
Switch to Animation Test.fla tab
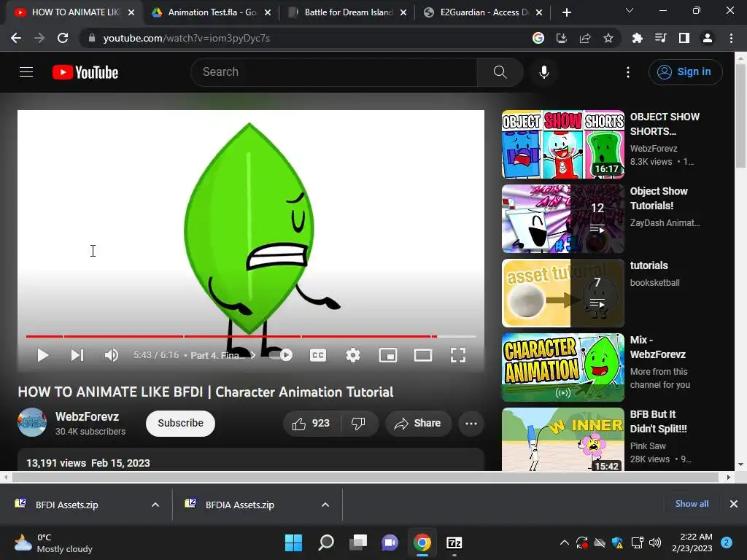point(205,12)
